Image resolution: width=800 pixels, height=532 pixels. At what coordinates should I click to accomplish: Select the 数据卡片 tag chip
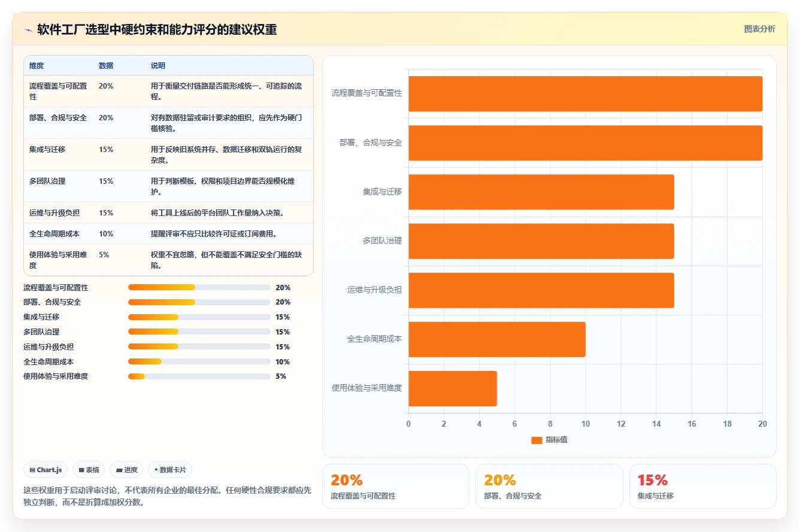(170, 470)
